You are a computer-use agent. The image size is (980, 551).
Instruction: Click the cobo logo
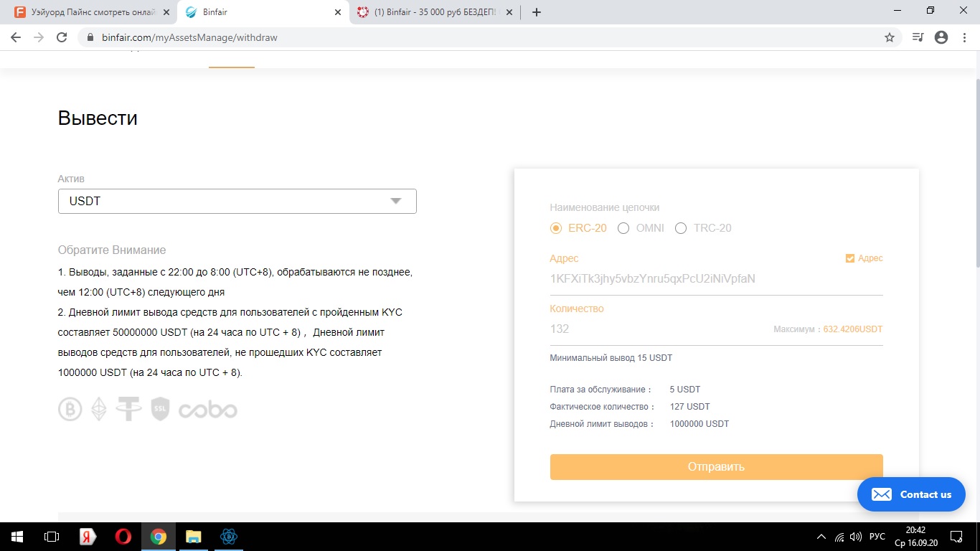208,410
